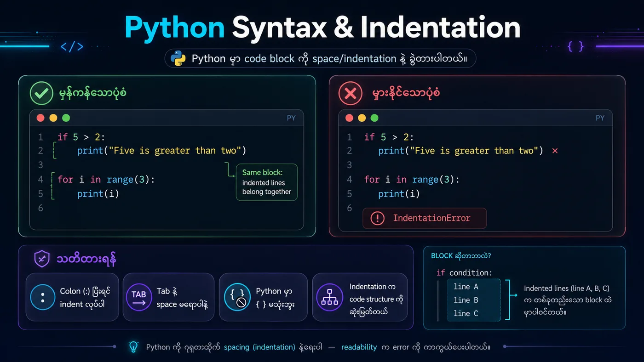Click the red heading beside the X icon

pos(406,93)
